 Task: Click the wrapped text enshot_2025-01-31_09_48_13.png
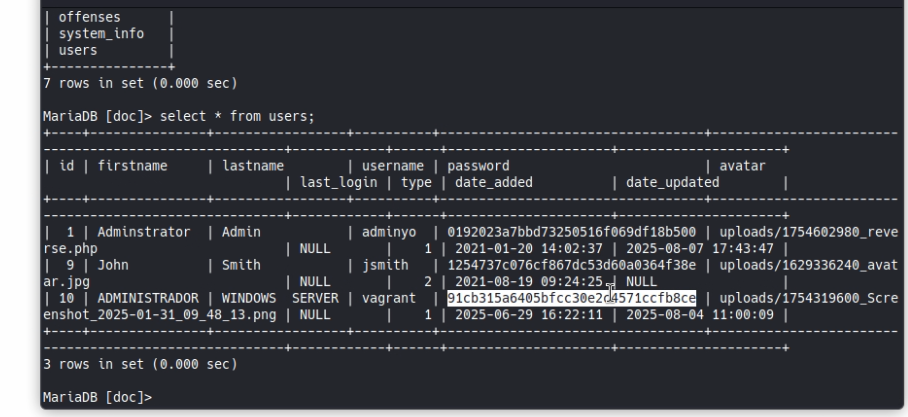coord(159,315)
